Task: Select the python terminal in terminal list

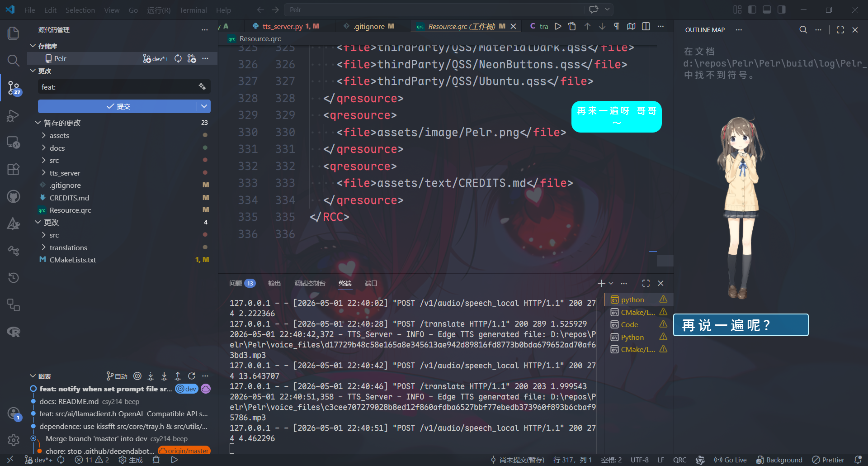Action: (639, 300)
